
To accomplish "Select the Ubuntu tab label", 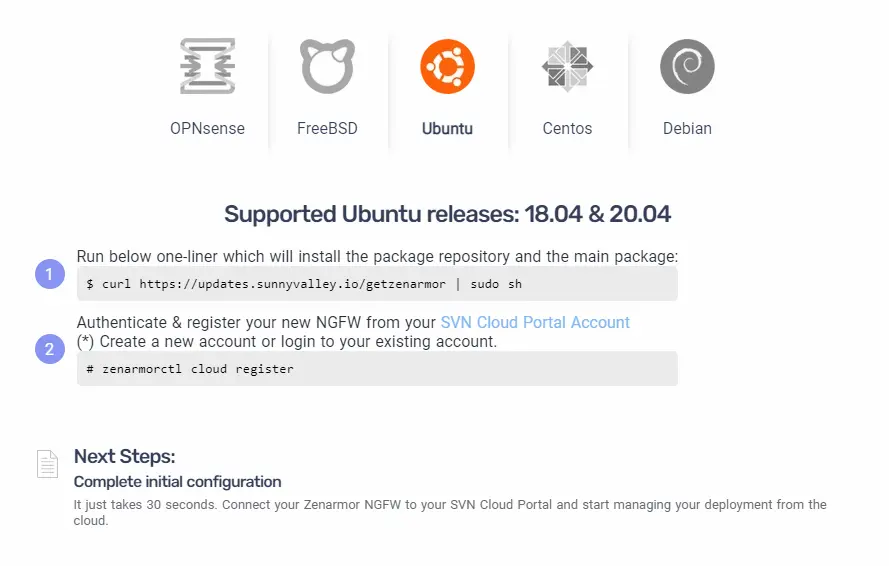I will [x=447, y=128].
